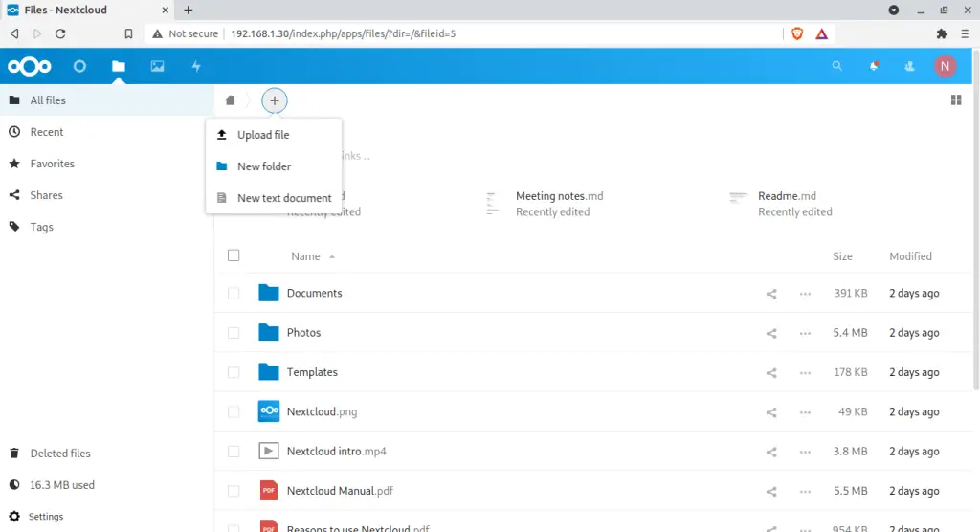The height and width of the screenshot is (532, 980).
Task: Go to home folder breadcrumb icon
Action: (230, 100)
